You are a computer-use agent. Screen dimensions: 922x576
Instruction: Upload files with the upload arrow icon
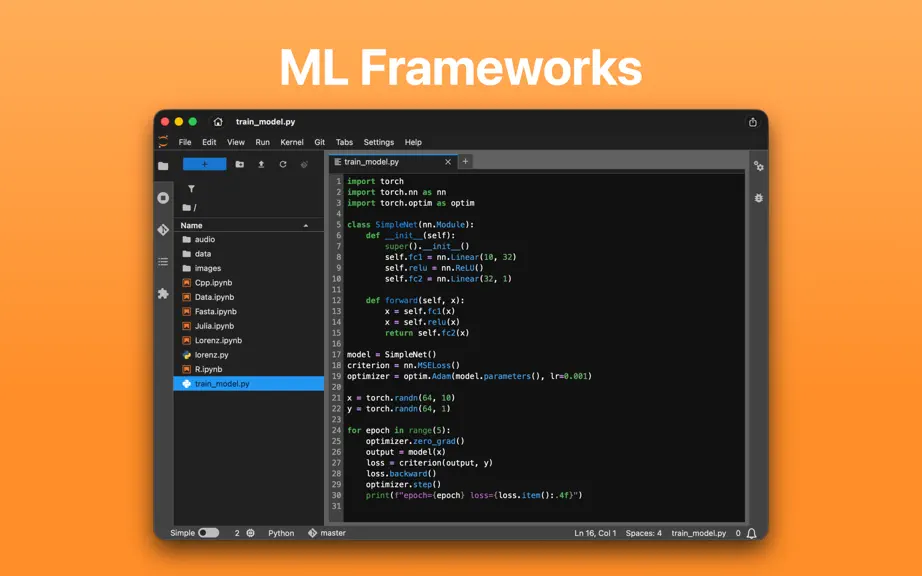click(x=261, y=165)
